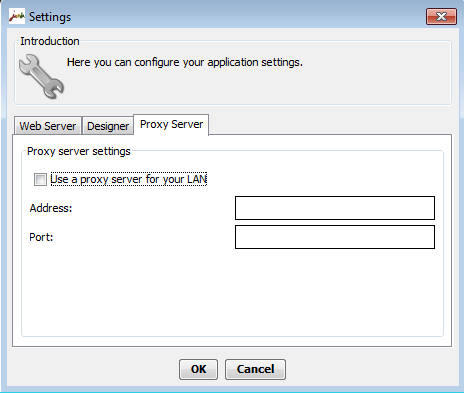Click the 'Proxy server settings' group label
Screen dimensions: 464x393
pos(79,151)
